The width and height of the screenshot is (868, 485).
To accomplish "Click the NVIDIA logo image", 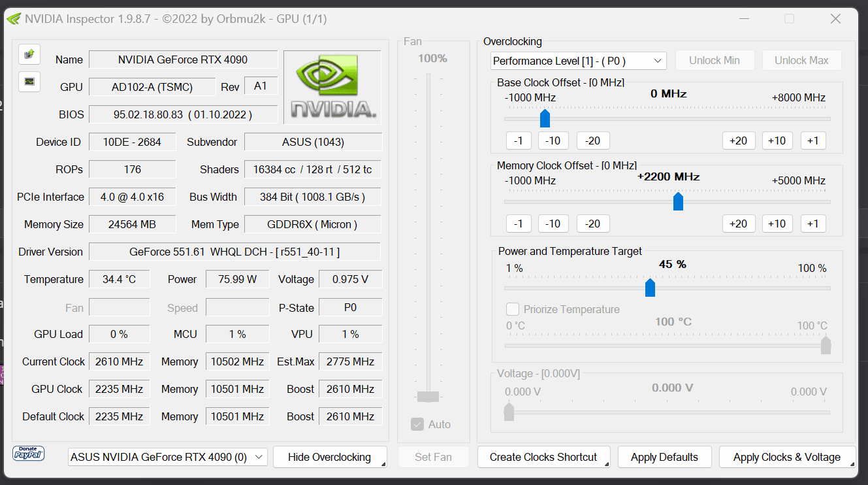I will 332,87.
